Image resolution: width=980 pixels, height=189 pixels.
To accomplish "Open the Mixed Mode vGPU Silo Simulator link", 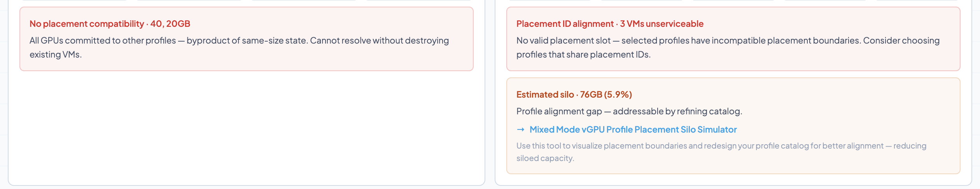I will pos(633,129).
